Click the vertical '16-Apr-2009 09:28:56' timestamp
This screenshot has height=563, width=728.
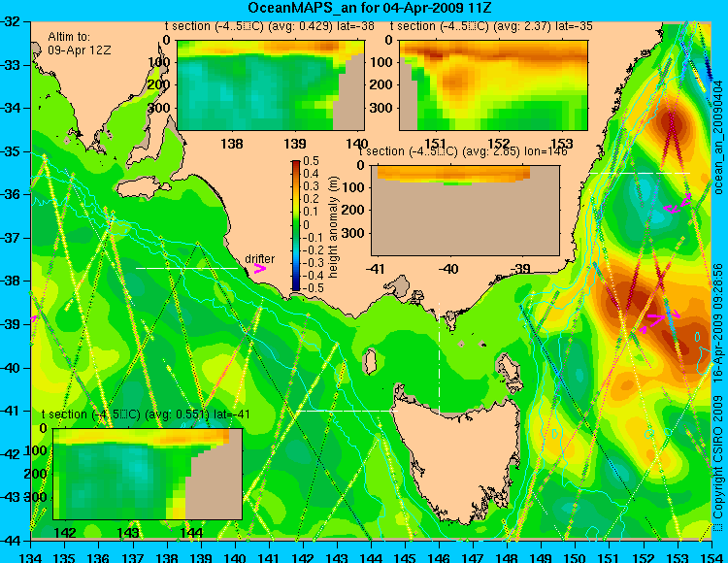click(x=718, y=322)
